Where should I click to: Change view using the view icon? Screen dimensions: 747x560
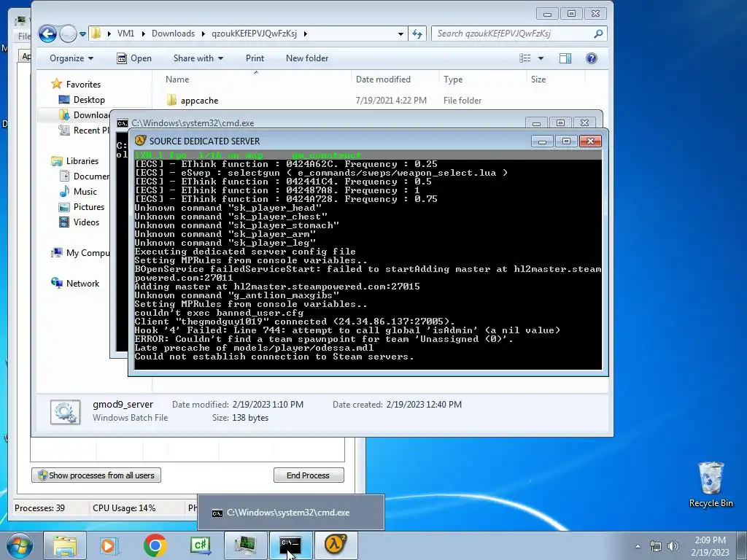coord(525,58)
